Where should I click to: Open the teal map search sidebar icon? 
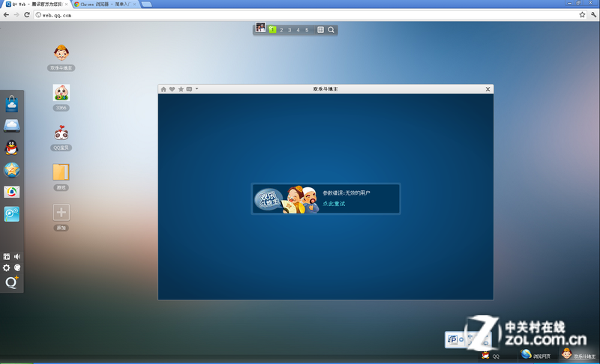click(x=12, y=214)
